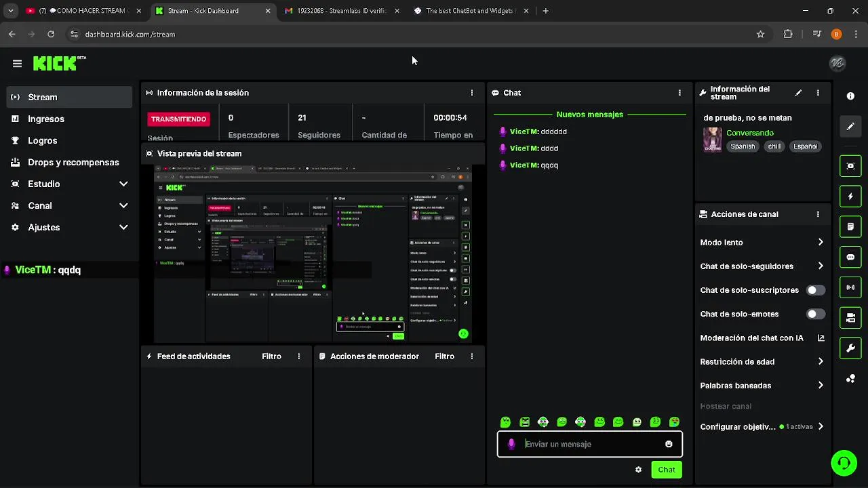Insert the pale flat-face emote
The width and height of the screenshot is (868, 488).
coord(637,422)
